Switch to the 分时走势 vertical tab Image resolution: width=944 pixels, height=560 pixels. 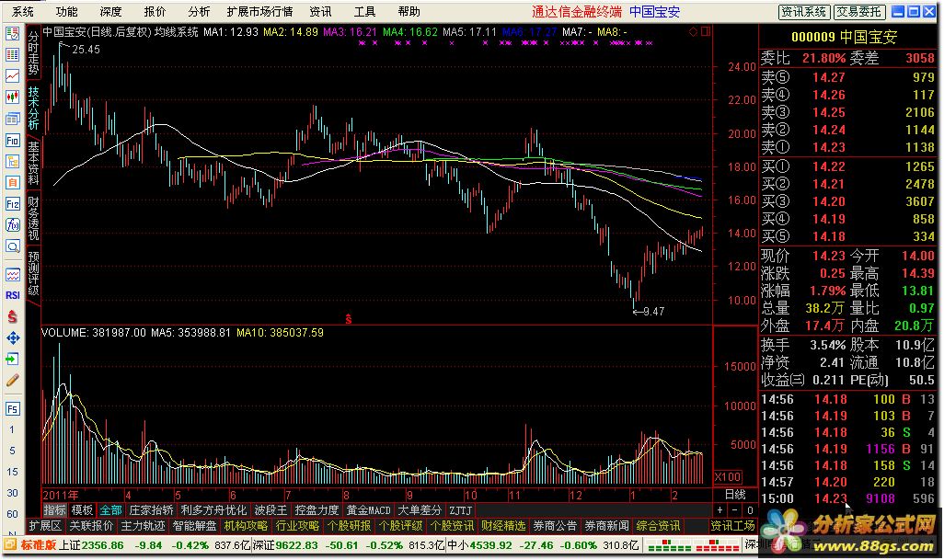click(x=33, y=54)
